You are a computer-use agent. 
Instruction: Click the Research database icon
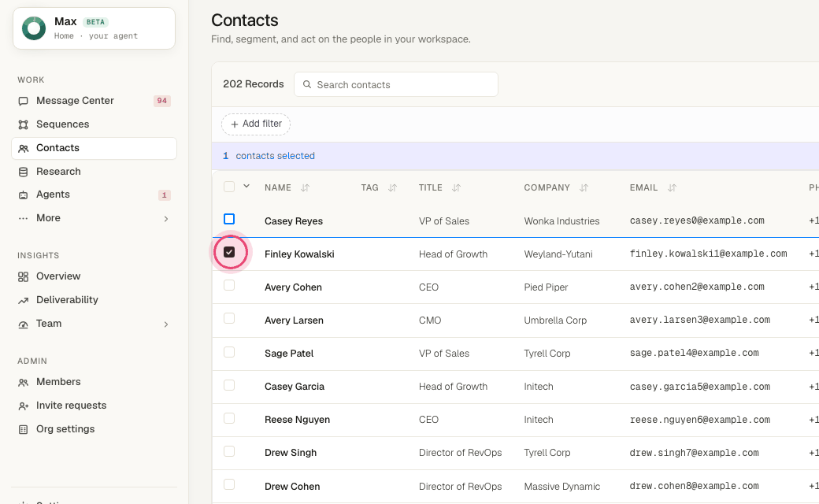[23, 172]
